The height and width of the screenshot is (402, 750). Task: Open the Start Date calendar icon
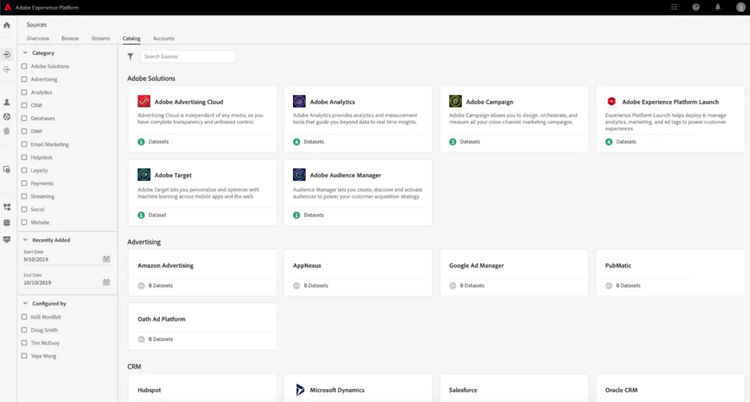(x=106, y=259)
